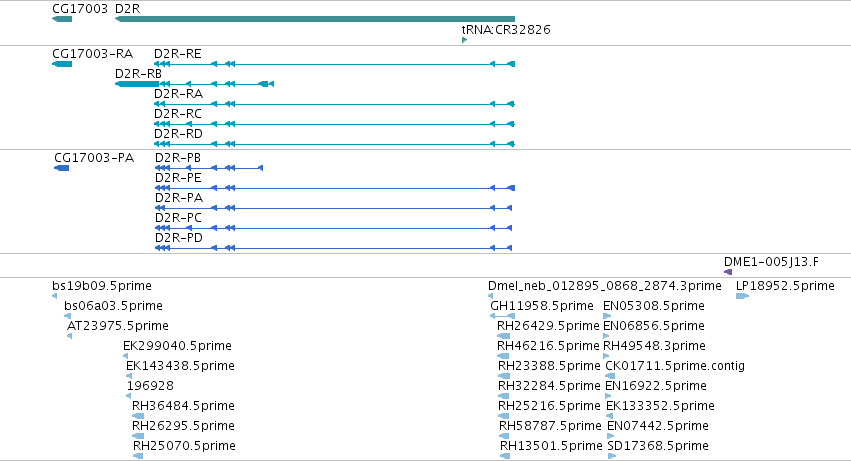The width and height of the screenshot is (851, 461).
Task: Click the D2R-RD transcript label
Action: (178, 134)
